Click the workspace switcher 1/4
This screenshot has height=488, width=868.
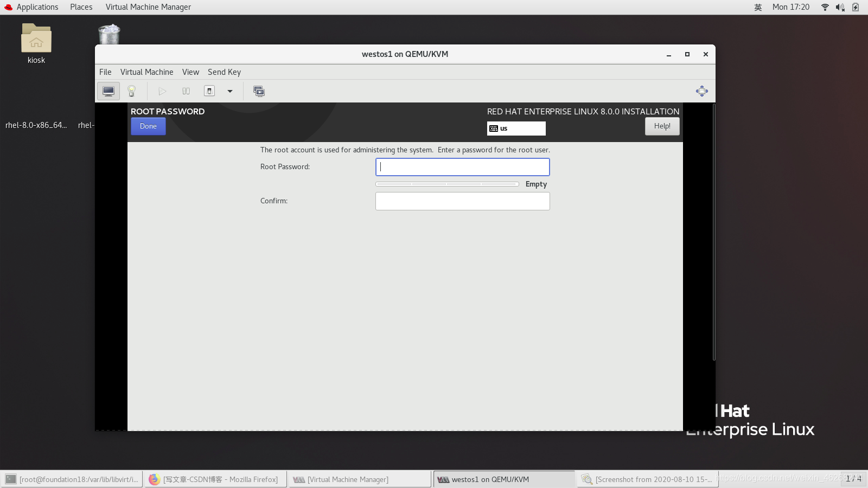coord(853,479)
